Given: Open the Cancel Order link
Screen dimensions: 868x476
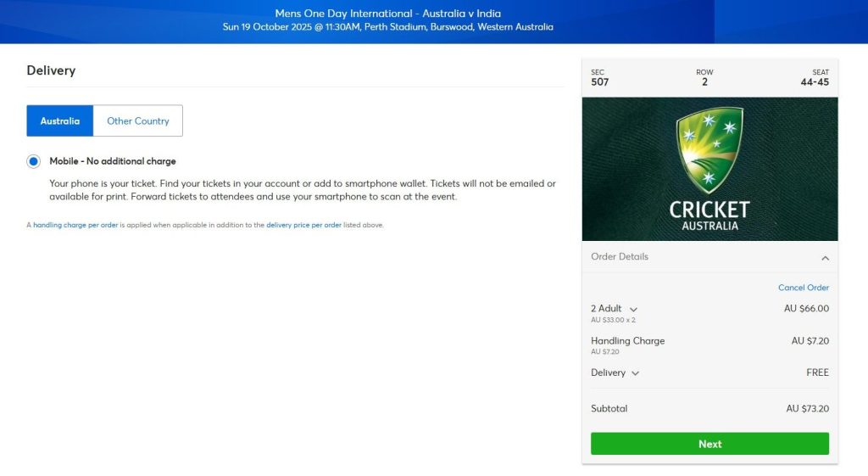Looking at the screenshot, I should point(804,288).
